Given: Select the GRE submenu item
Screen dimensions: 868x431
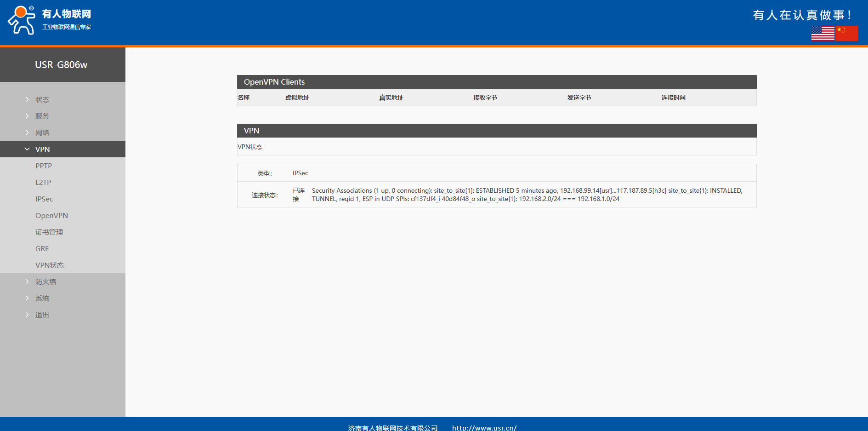Looking at the screenshot, I should click(42, 248).
